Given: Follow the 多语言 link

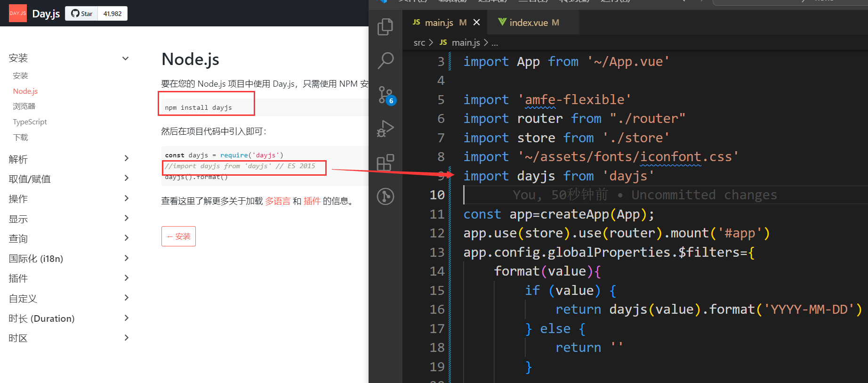Looking at the screenshot, I should tap(278, 201).
